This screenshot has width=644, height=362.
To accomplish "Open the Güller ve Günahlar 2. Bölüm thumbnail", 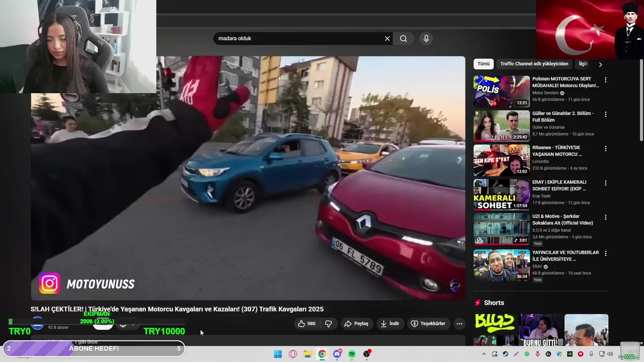I will point(502,126).
